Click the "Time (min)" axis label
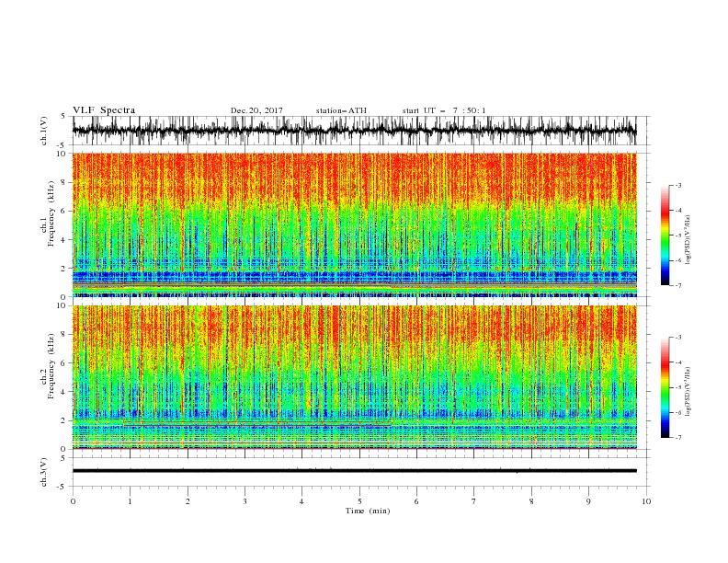Image resolution: width=728 pixels, height=563 pixels. tap(368, 511)
